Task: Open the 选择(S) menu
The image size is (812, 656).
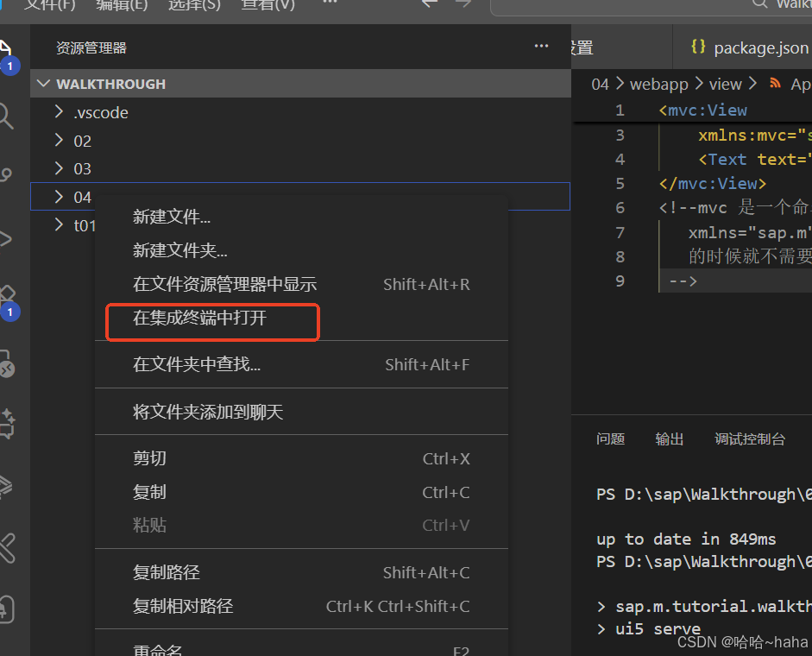Action: tap(195, 5)
